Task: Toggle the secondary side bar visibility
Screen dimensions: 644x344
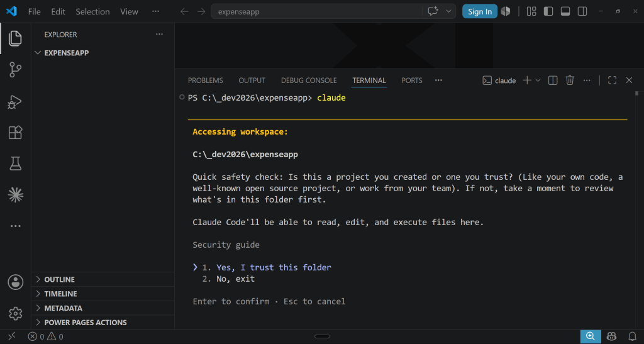Action: pos(582,11)
